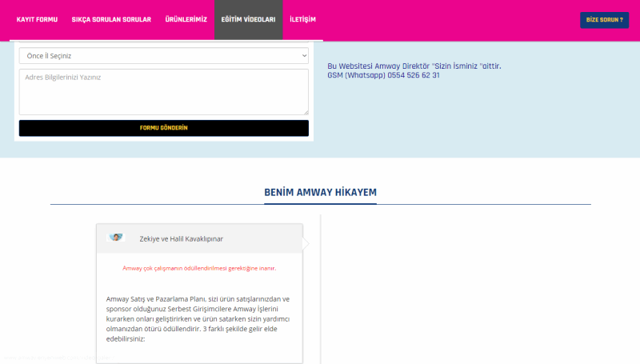Click the BİZE SORUN ? button
The height and width of the screenshot is (364, 640).
604,20
